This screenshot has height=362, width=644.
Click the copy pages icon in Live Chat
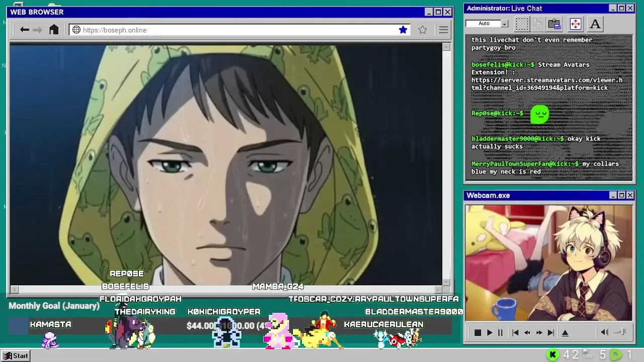(538, 24)
